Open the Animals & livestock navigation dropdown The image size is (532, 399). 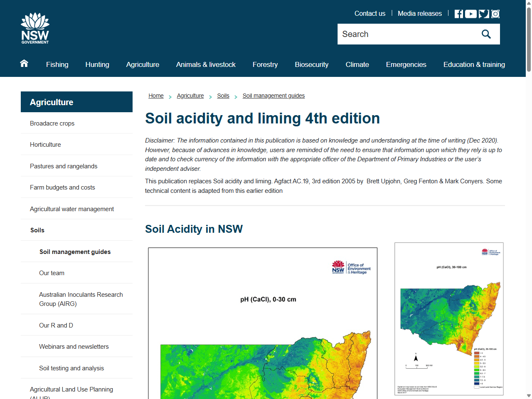pos(206,64)
